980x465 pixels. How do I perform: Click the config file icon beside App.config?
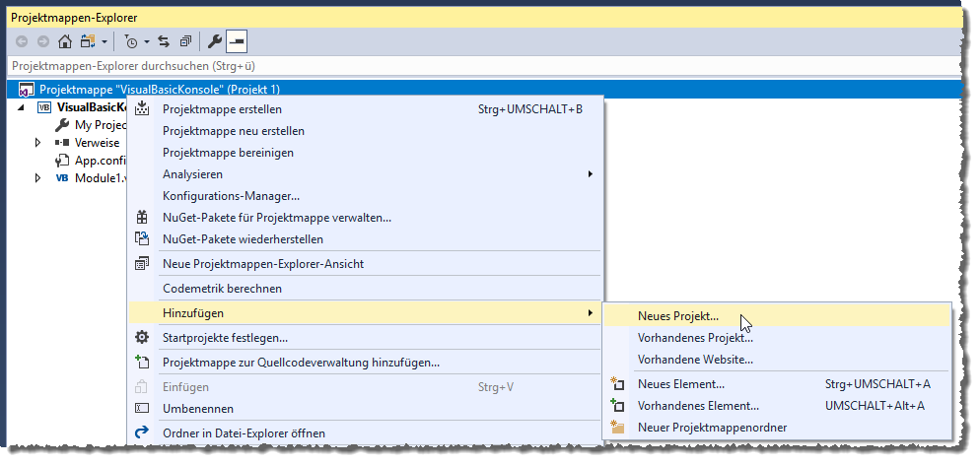62,161
